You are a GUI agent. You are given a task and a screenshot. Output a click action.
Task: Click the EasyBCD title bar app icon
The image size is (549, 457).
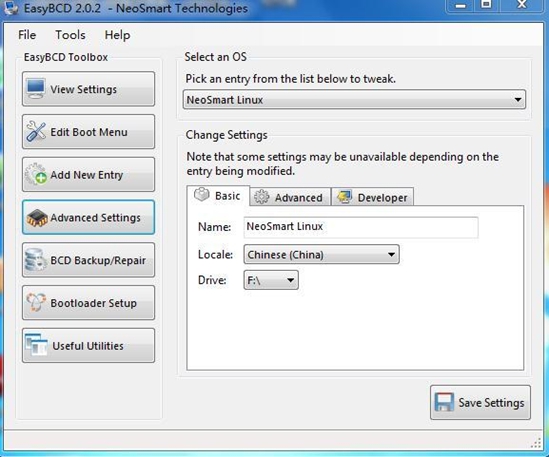(11, 8)
